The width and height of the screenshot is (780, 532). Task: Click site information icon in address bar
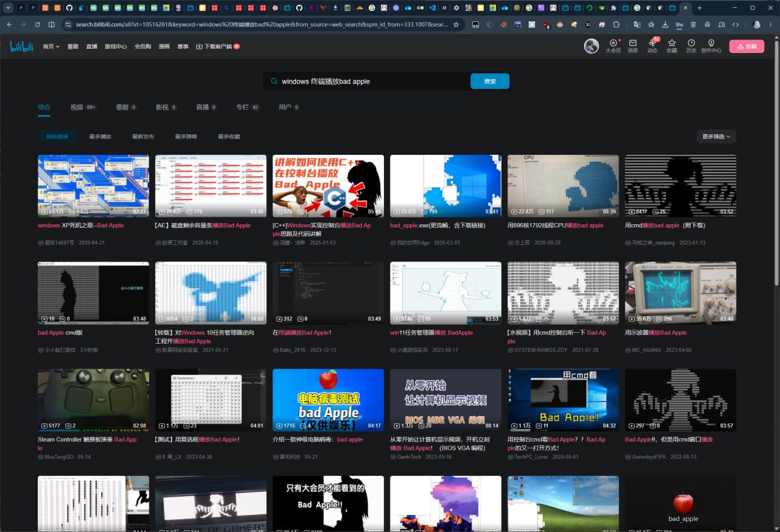coord(68,24)
